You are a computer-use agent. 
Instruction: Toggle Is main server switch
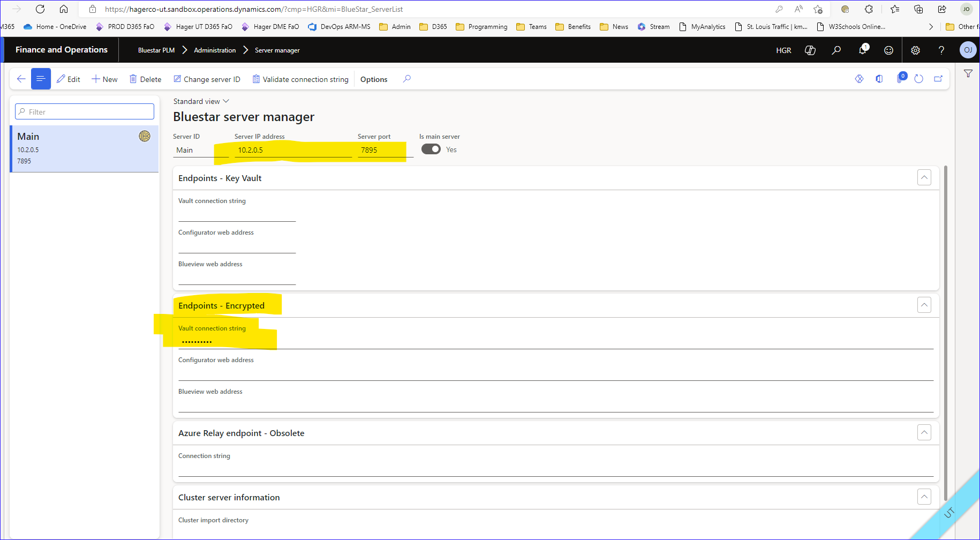pyautogui.click(x=431, y=149)
